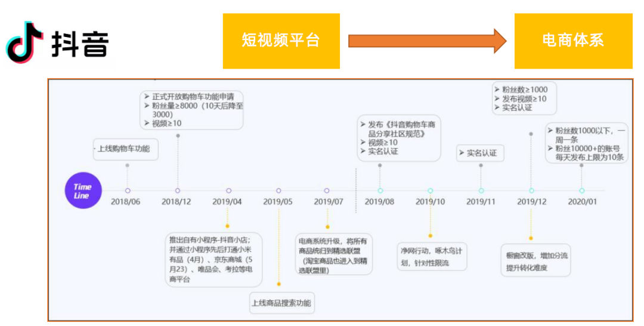Click the 2019/12 date label

tap(532, 202)
